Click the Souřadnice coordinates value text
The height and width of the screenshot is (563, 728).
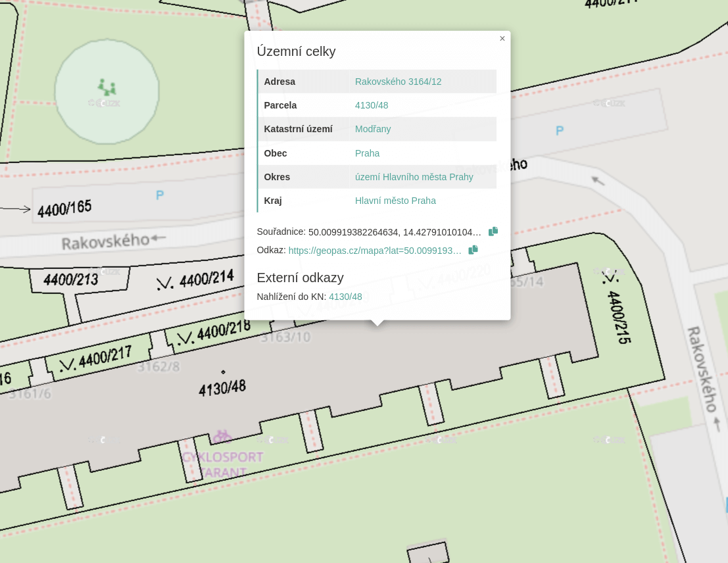click(x=395, y=232)
